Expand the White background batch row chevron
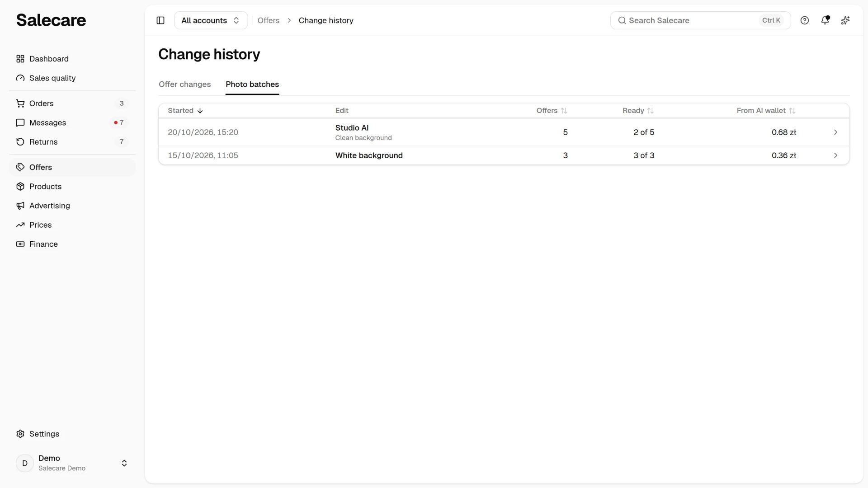Screen dimensions: 868x488 coord(835,155)
